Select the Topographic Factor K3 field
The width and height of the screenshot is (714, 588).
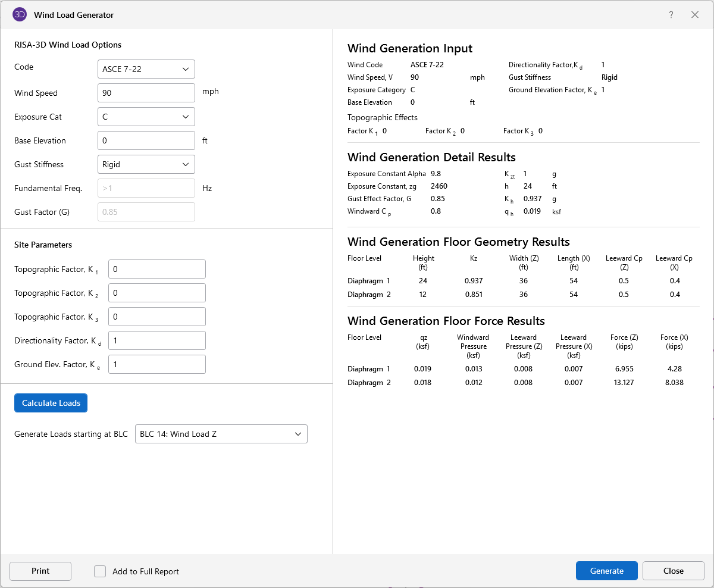(x=156, y=317)
